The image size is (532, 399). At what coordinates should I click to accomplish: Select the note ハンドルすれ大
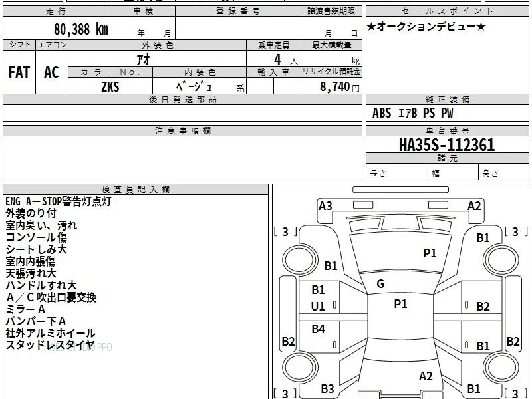coord(41,285)
